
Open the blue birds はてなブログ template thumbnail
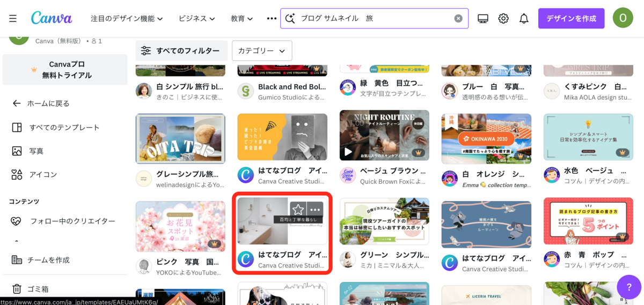(x=486, y=225)
